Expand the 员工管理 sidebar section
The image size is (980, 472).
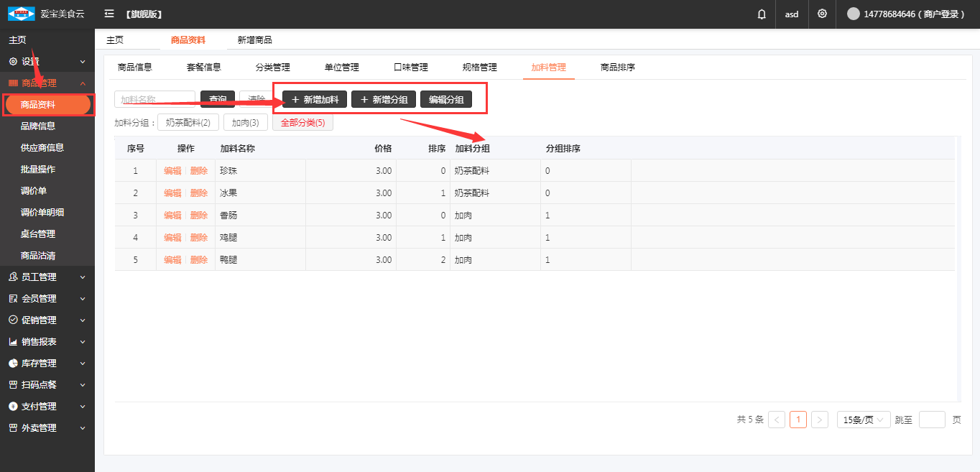click(x=47, y=277)
